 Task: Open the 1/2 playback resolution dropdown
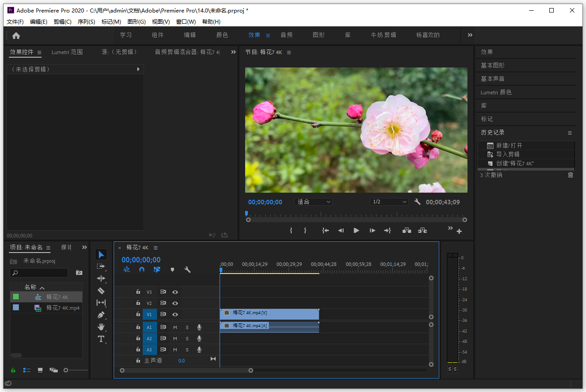click(389, 202)
